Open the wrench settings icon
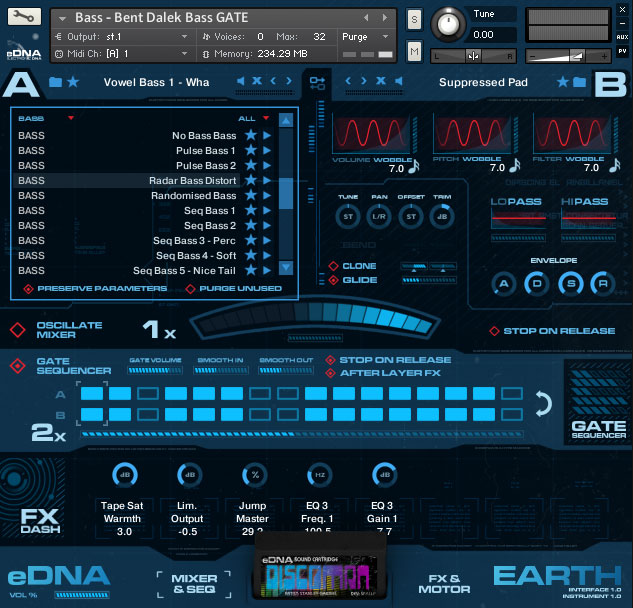Screen dimensions: 633x608 click(24, 18)
